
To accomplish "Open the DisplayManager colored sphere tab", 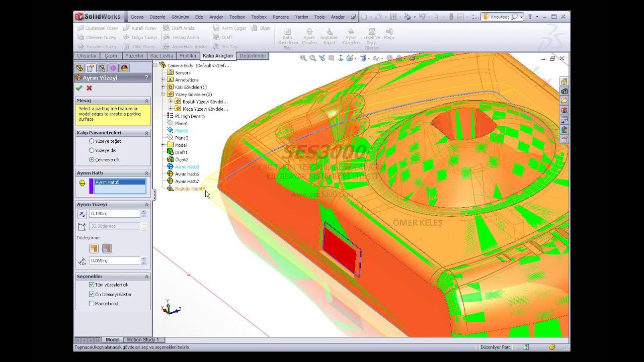I will click(124, 68).
